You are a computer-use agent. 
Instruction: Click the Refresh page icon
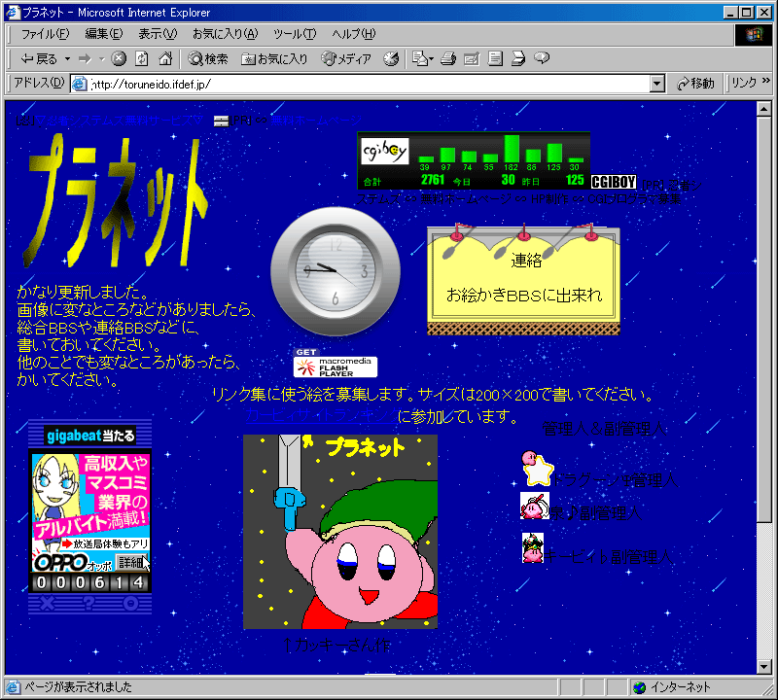tap(142, 58)
